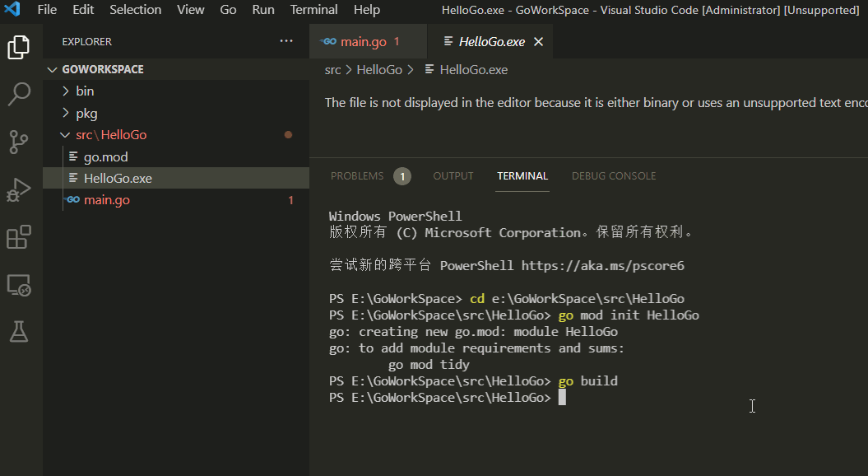868x476 pixels.
Task: Close the HelloGo.exe editor tab
Action: pyautogui.click(x=538, y=41)
